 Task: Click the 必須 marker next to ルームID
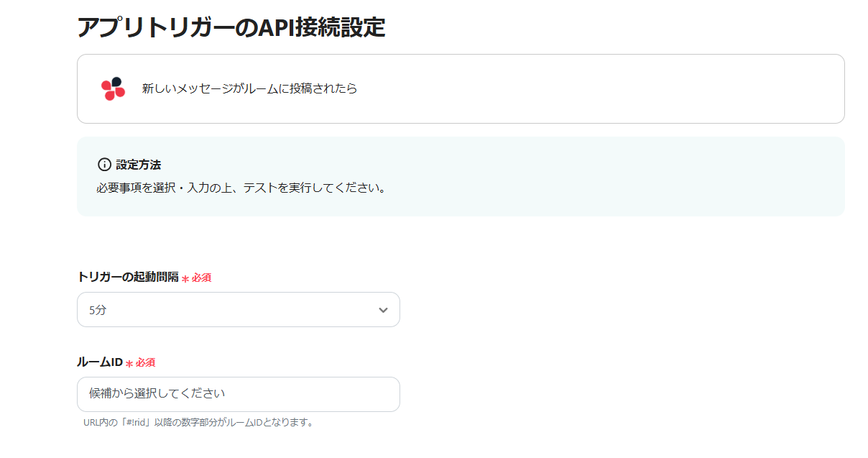pos(145,362)
